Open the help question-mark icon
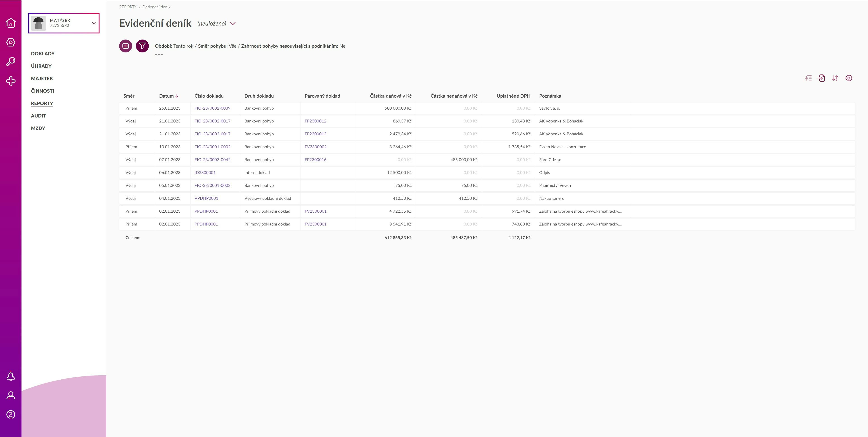 [11, 414]
